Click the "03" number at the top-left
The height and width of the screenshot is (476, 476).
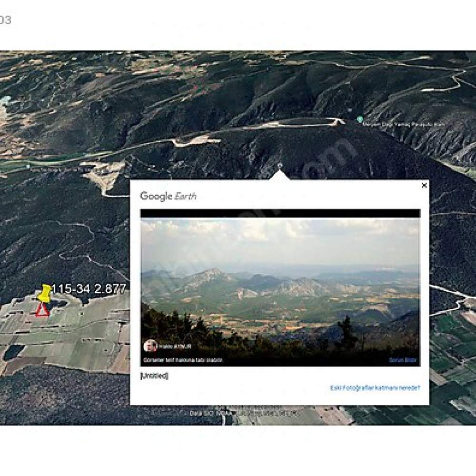pyautogui.click(x=5, y=20)
